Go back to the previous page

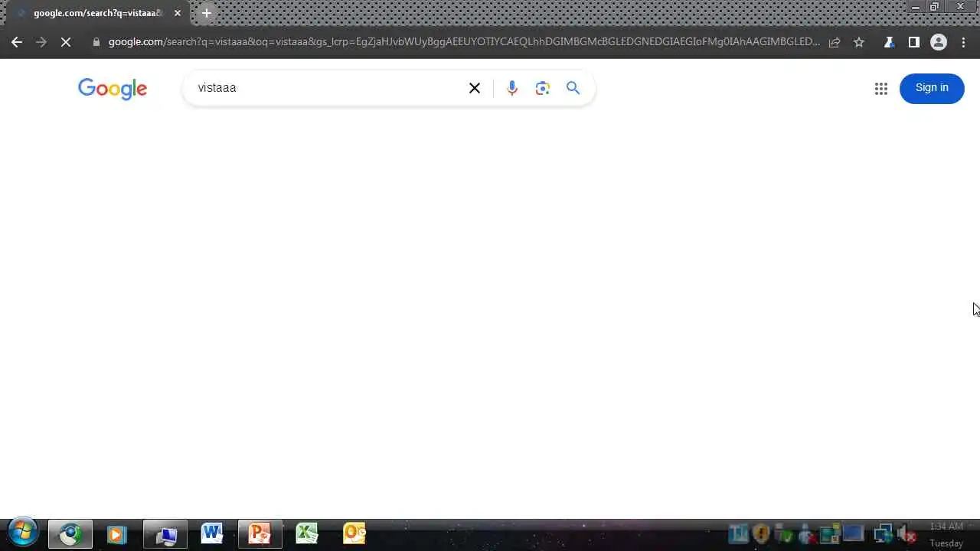click(x=17, y=42)
